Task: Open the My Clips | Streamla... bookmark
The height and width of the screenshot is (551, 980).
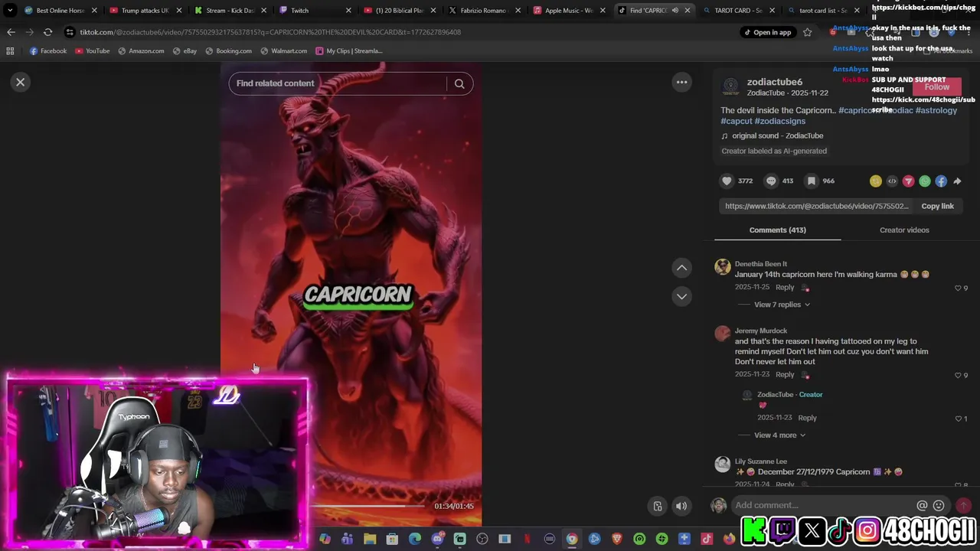Action: (348, 51)
